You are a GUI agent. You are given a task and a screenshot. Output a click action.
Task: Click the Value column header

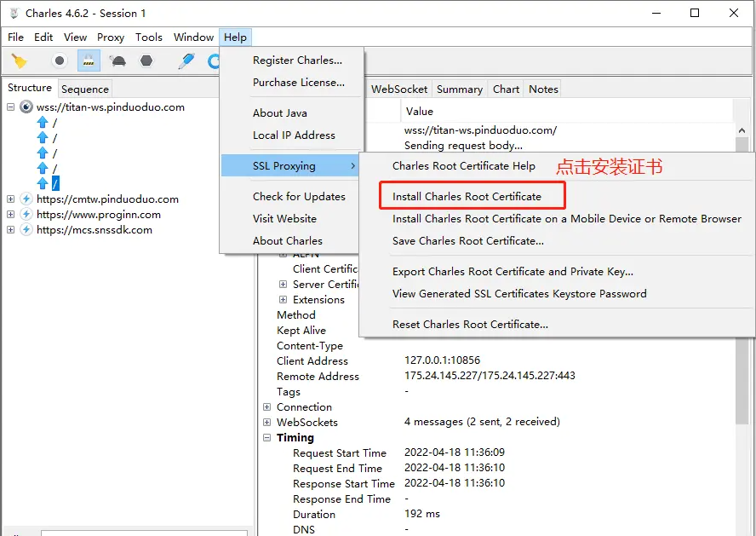pos(566,112)
